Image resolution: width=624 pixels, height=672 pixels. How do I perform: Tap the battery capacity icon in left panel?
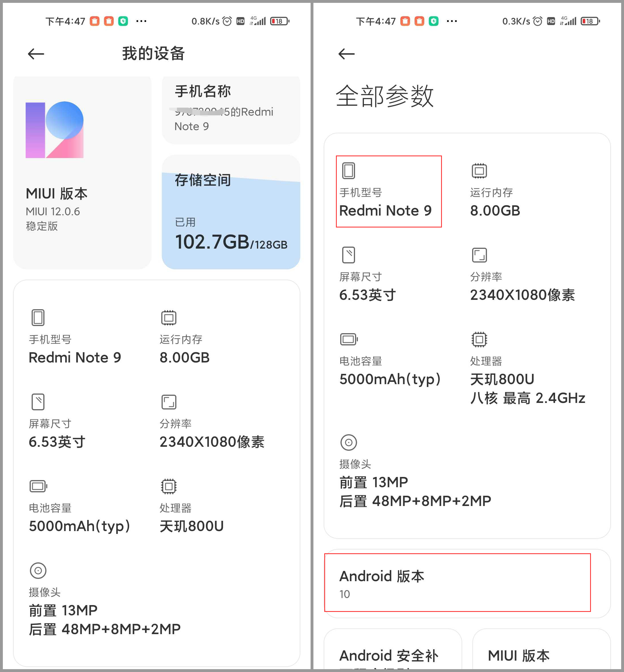38,486
